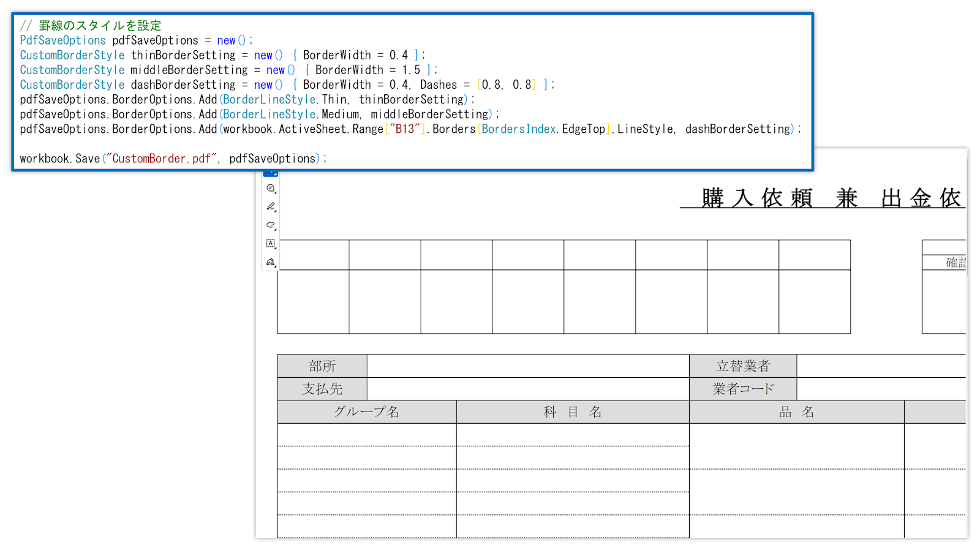
Task: Click the dashBorderSetting declaration line
Action: [287, 84]
